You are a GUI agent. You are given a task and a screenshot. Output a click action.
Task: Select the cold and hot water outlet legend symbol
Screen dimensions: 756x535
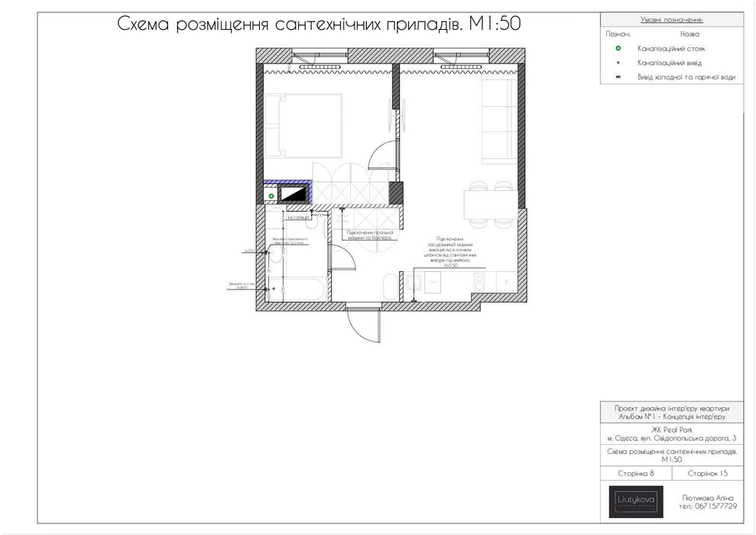pyautogui.click(x=618, y=77)
